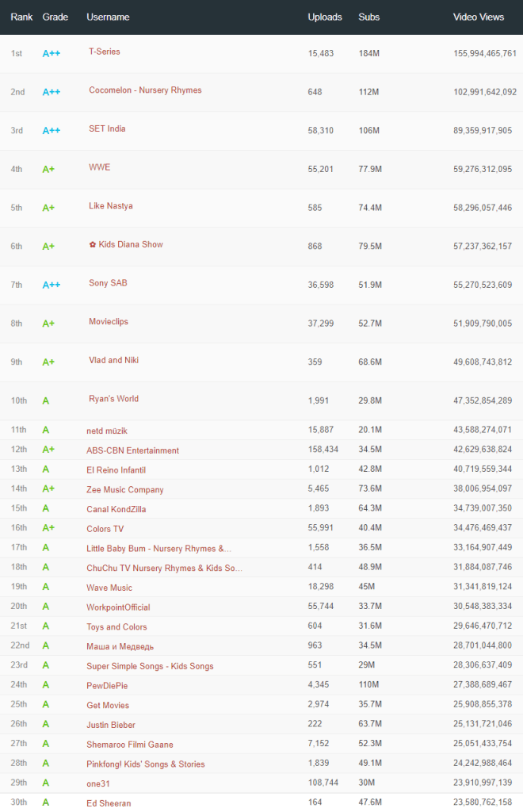The height and width of the screenshot is (812, 523).
Task: Open ABS-CBN Entertainment channel
Action: (132, 450)
